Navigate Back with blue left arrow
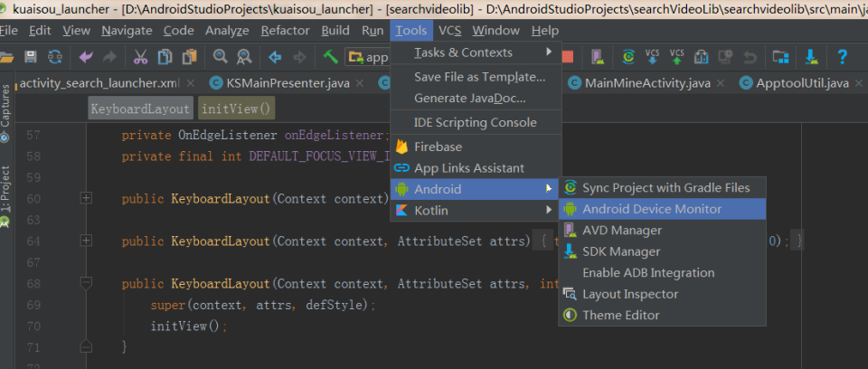The height and width of the screenshot is (369, 868). click(x=275, y=56)
